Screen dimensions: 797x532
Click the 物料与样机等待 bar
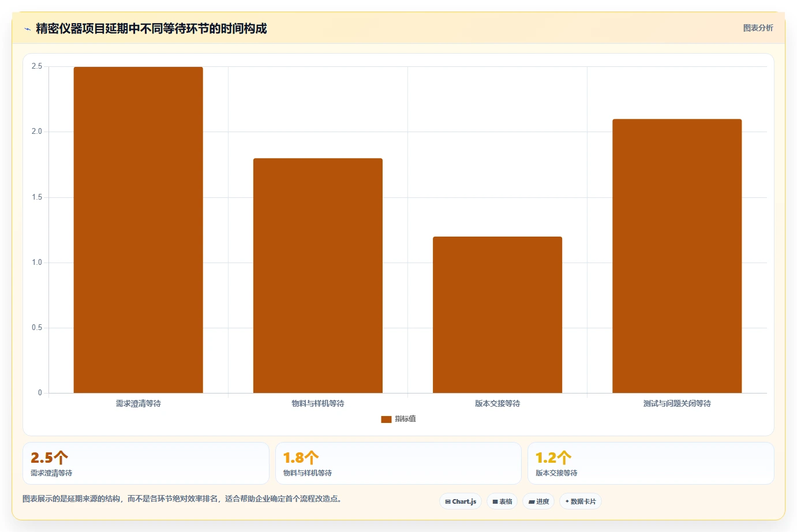point(318,276)
